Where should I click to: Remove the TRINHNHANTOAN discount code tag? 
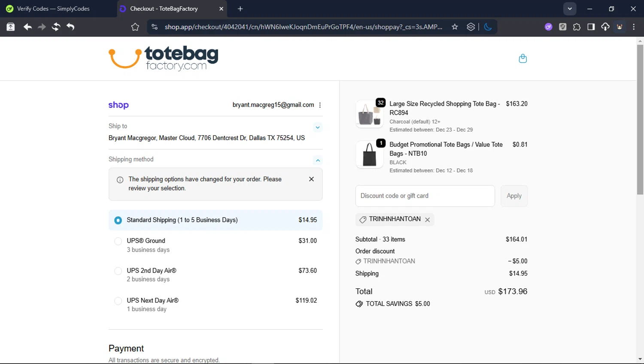click(x=428, y=220)
